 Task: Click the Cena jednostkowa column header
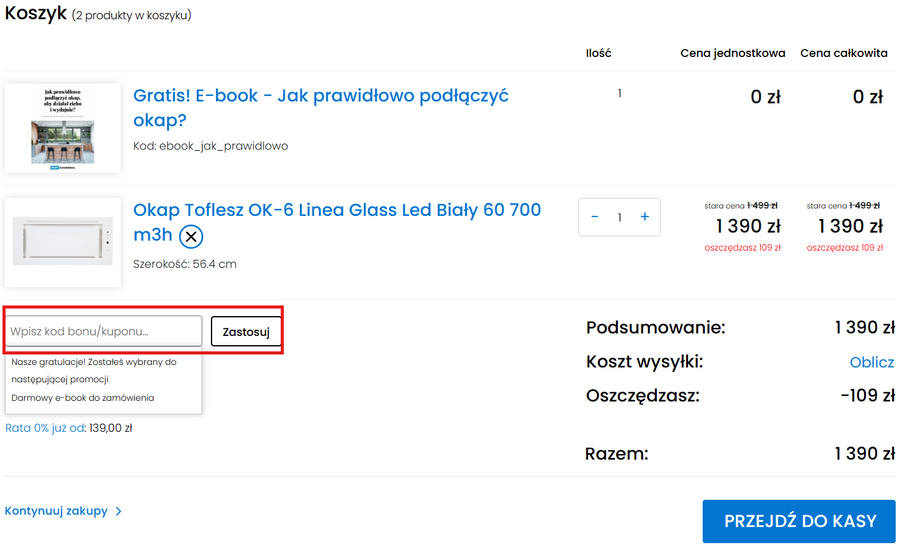[732, 53]
